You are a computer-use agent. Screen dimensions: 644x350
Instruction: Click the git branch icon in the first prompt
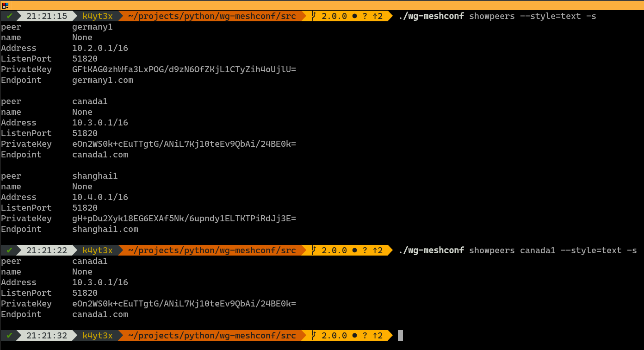tap(314, 16)
